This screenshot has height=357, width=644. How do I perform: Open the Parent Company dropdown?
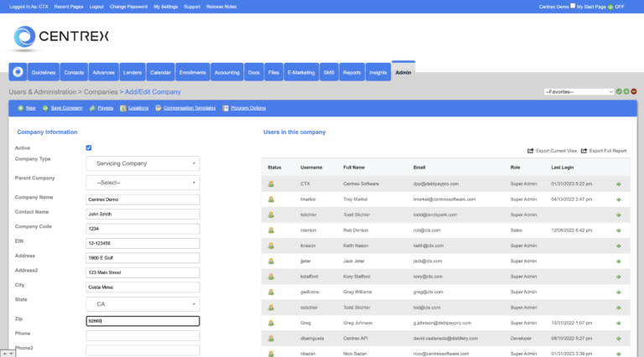point(143,183)
